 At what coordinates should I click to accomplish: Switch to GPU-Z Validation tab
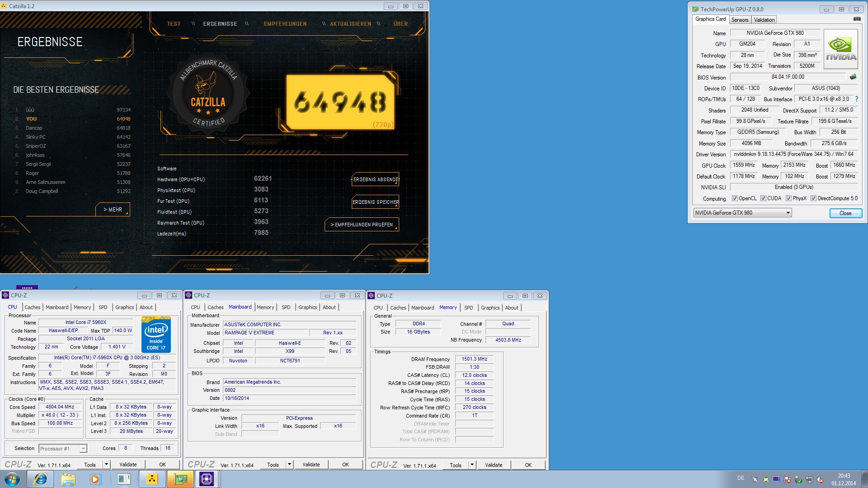pyautogui.click(x=764, y=20)
